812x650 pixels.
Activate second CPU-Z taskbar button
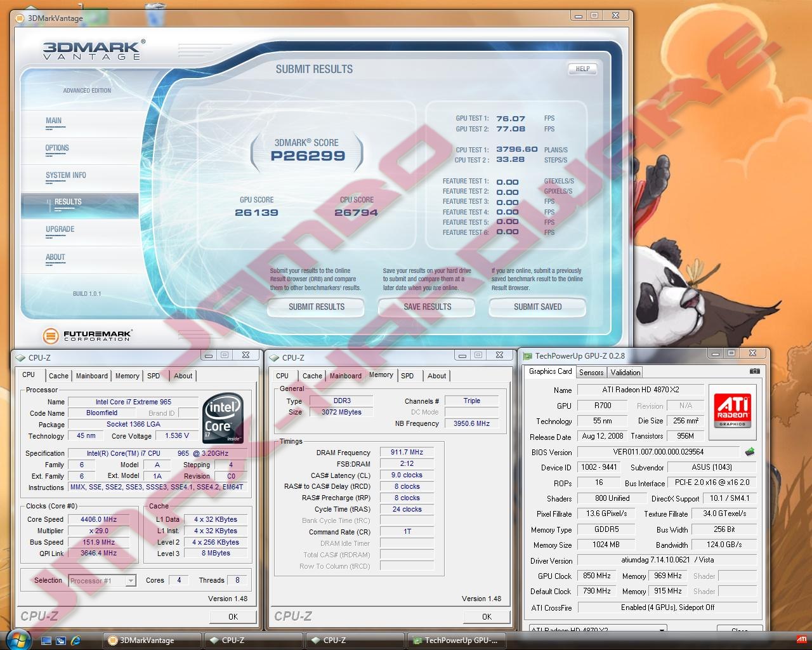pos(355,640)
